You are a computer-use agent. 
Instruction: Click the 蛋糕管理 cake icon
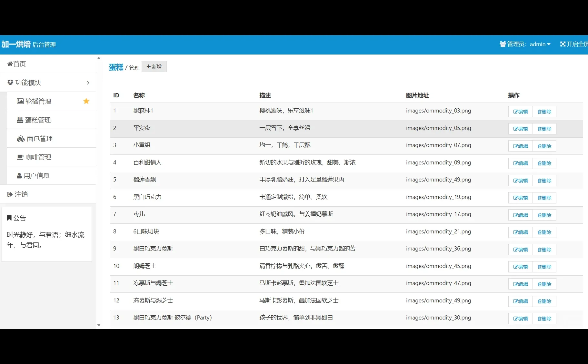pos(20,120)
